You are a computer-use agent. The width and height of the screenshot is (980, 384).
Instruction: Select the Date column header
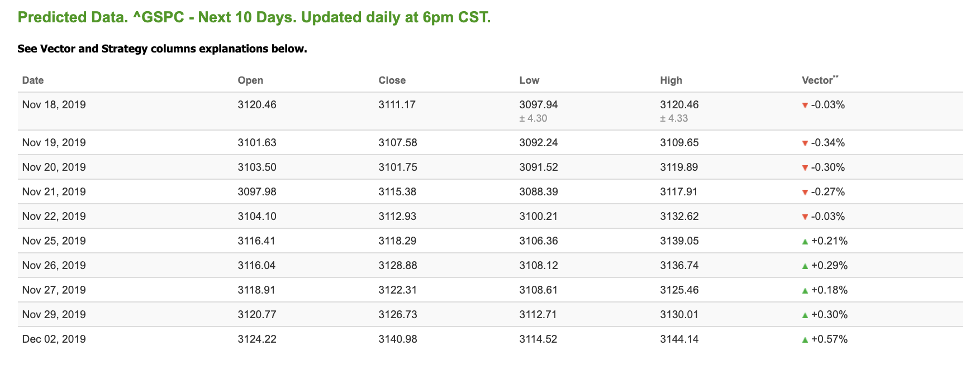[x=33, y=80]
